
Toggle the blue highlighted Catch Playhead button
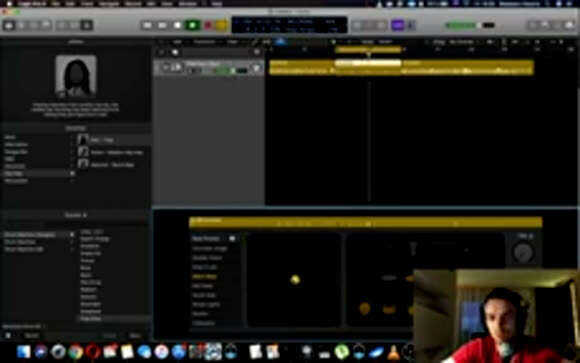pyautogui.click(x=281, y=42)
